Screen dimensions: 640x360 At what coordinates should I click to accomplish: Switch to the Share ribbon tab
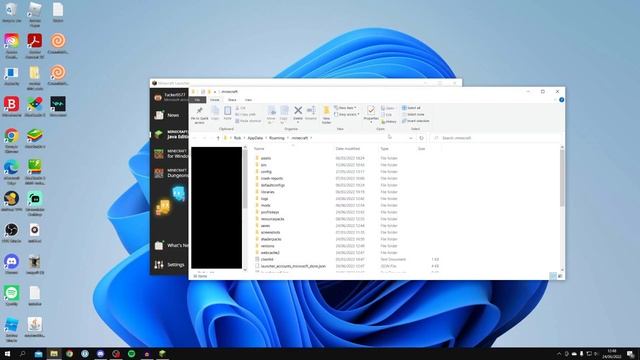coord(232,100)
